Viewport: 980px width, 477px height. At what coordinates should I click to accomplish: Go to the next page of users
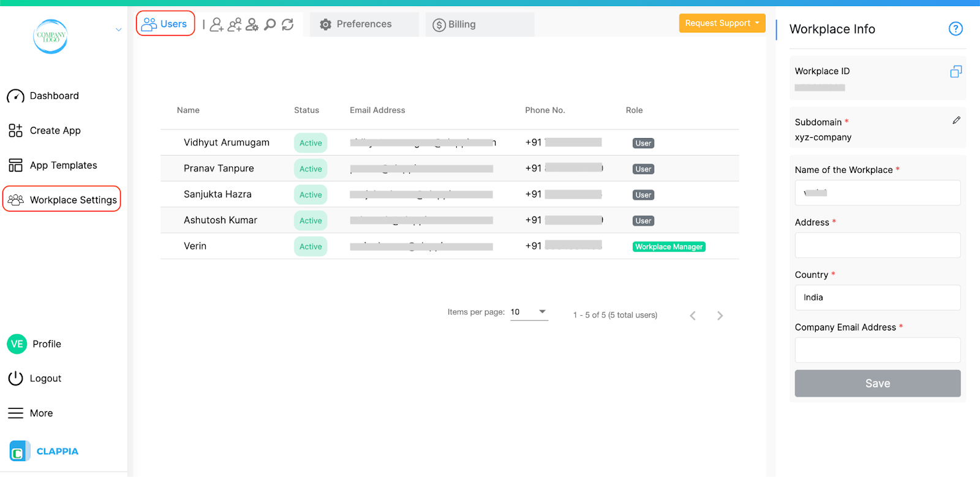pos(720,316)
